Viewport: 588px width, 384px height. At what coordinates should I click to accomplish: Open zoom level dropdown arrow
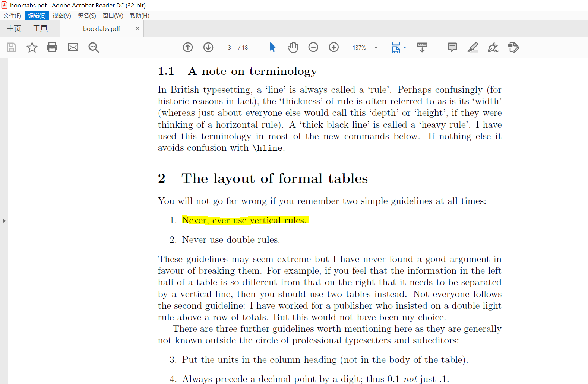tap(376, 48)
